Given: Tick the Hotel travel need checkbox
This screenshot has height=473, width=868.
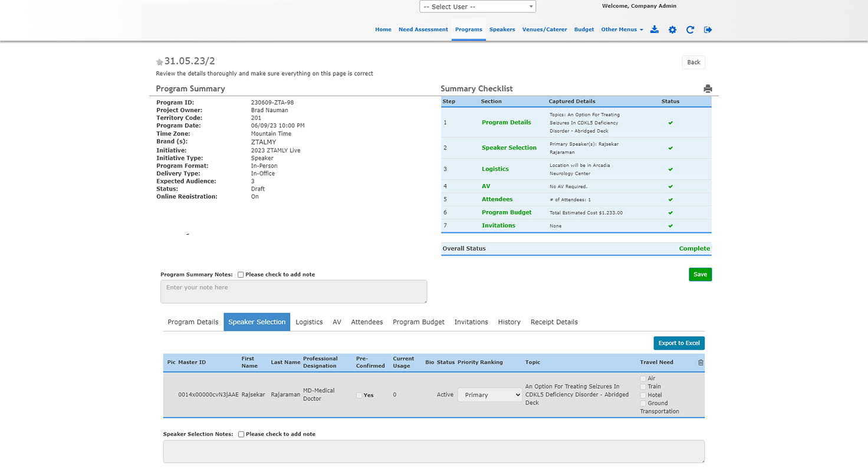Looking at the screenshot, I should 643,395.
